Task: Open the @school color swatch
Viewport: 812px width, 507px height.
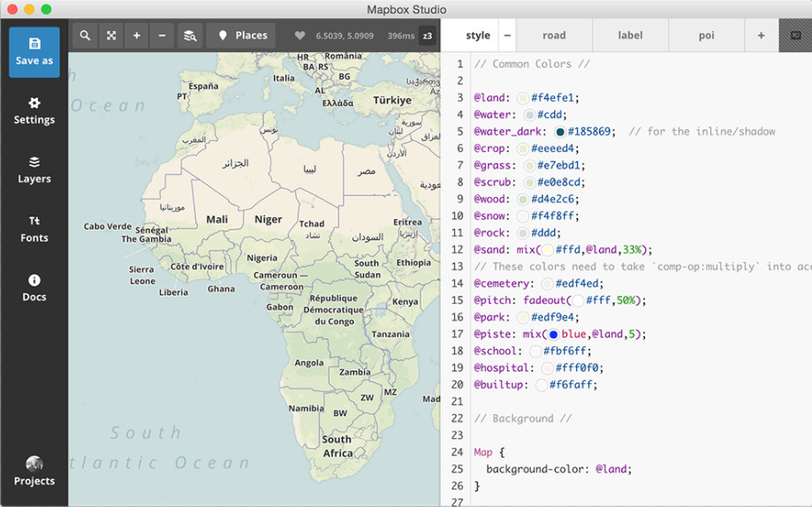Action: [x=535, y=352]
